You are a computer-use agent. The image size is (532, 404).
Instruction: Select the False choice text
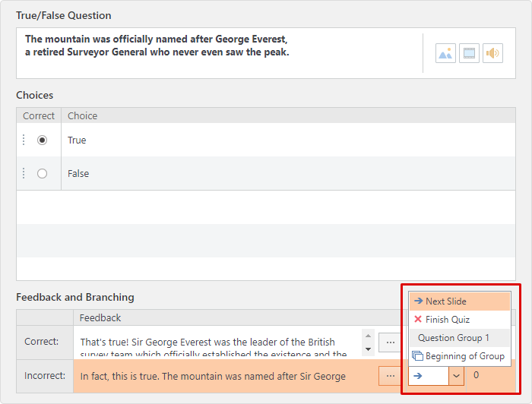pos(78,174)
